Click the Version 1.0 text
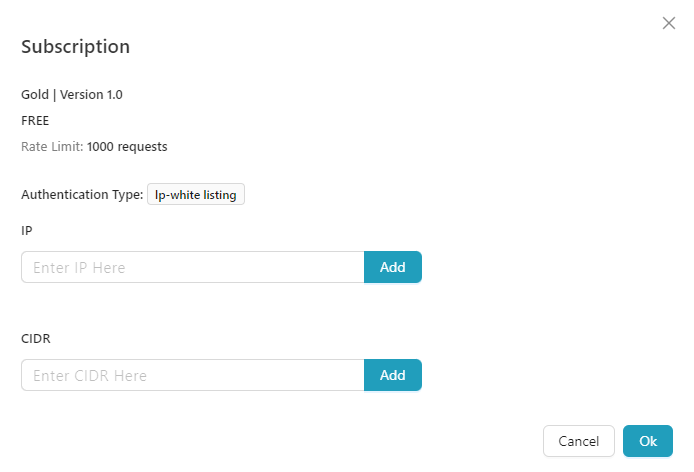The width and height of the screenshot is (694, 472). point(91,95)
